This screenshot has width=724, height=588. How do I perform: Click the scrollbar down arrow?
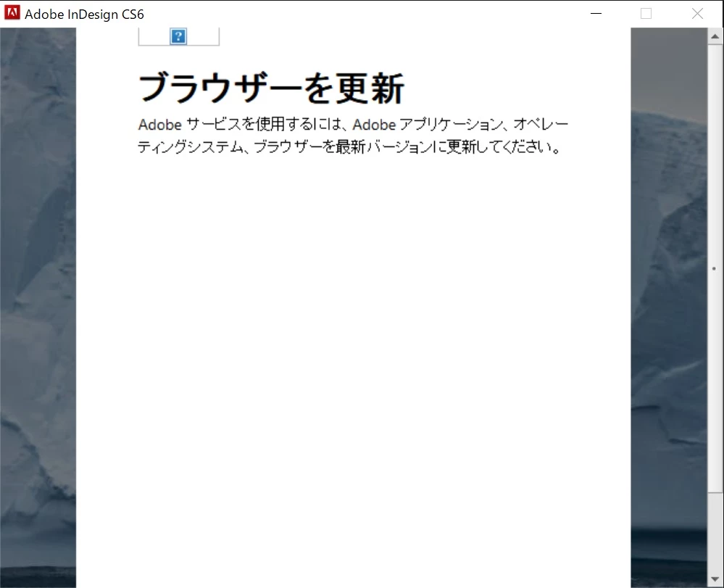coord(715,579)
